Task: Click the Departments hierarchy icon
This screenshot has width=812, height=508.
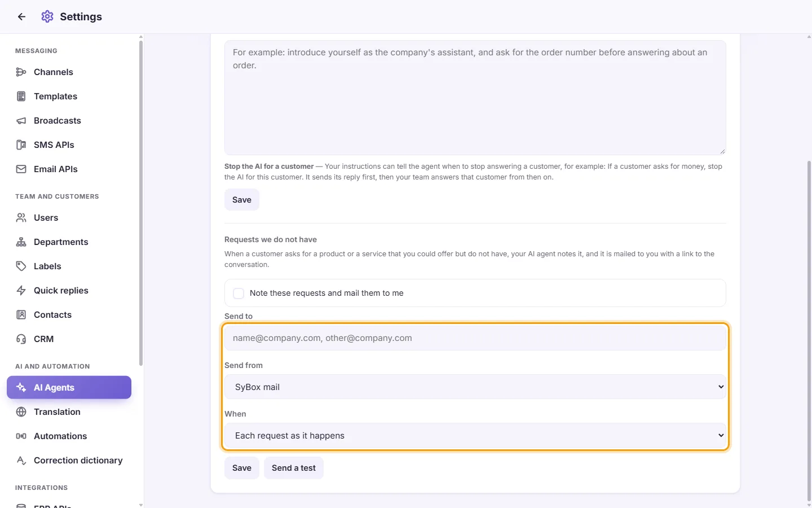Action: click(x=21, y=242)
